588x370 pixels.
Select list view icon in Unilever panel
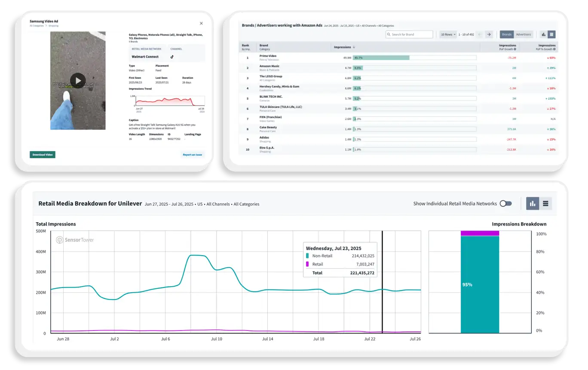click(x=545, y=204)
